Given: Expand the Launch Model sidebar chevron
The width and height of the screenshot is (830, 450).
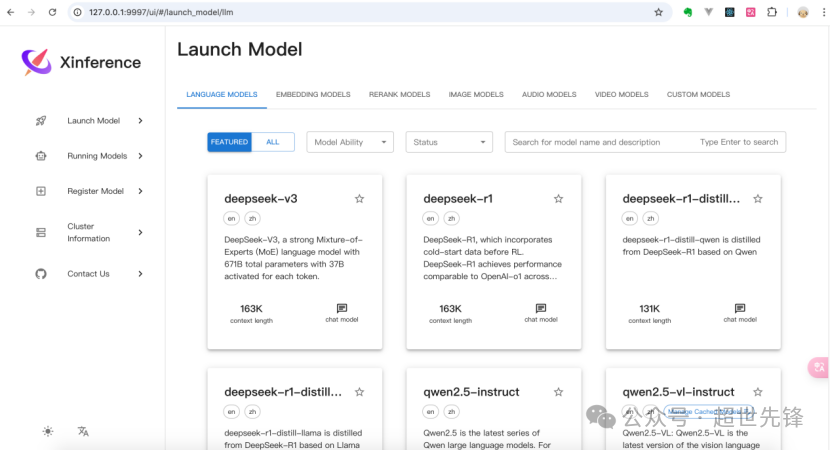Looking at the screenshot, I should click(x=140, y=121).
